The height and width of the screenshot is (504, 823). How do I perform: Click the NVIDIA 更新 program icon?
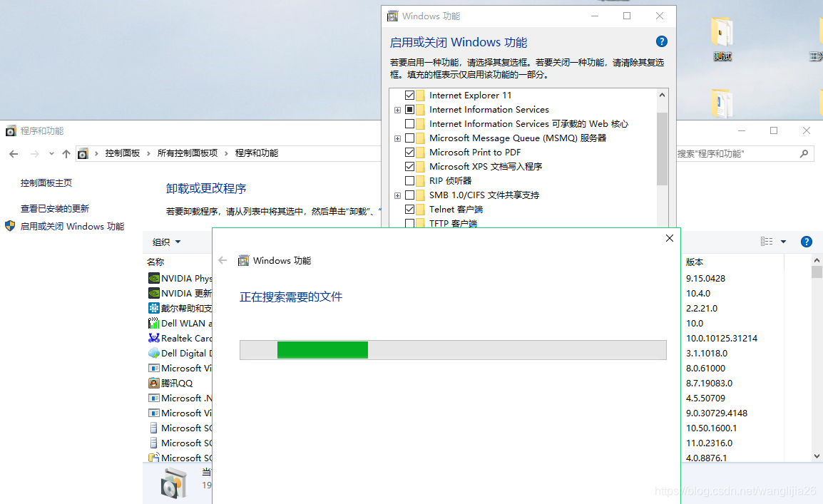coord(154,293)
